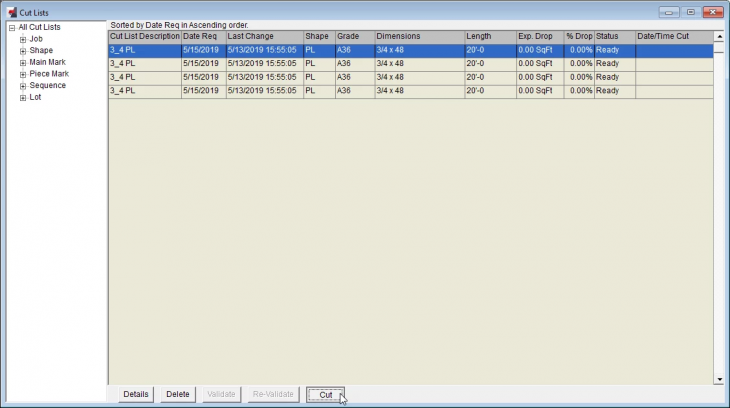Expand the Job tree node

[23, 40]
